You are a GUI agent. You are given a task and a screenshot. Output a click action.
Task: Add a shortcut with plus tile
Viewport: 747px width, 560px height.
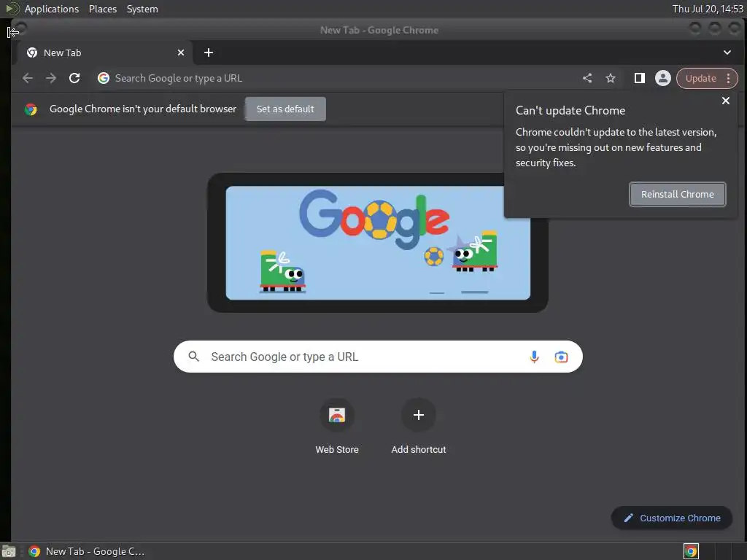(x=418, y=415)
